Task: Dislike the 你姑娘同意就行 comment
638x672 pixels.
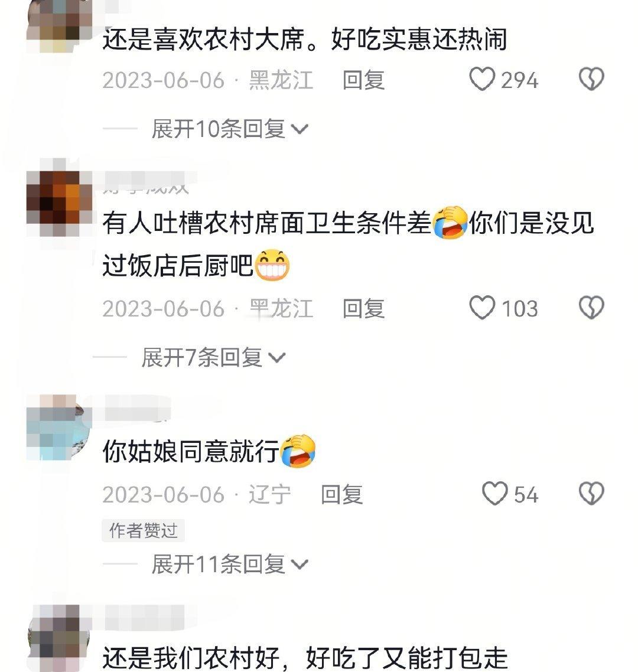Action: coord(591,493)
